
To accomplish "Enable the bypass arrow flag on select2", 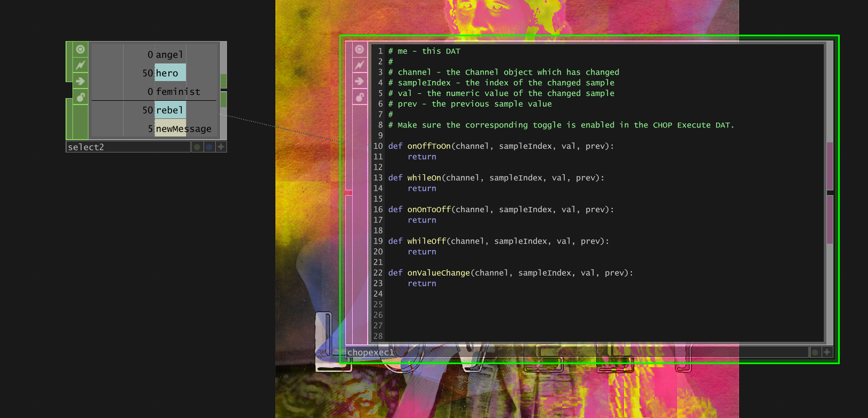I will (x=80, y=81).
